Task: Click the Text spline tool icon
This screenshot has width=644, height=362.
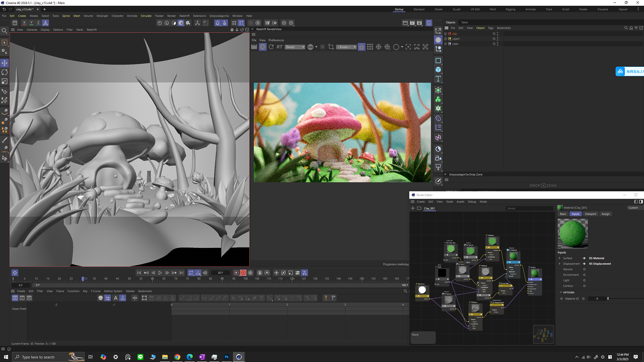Action: point(438,79)
